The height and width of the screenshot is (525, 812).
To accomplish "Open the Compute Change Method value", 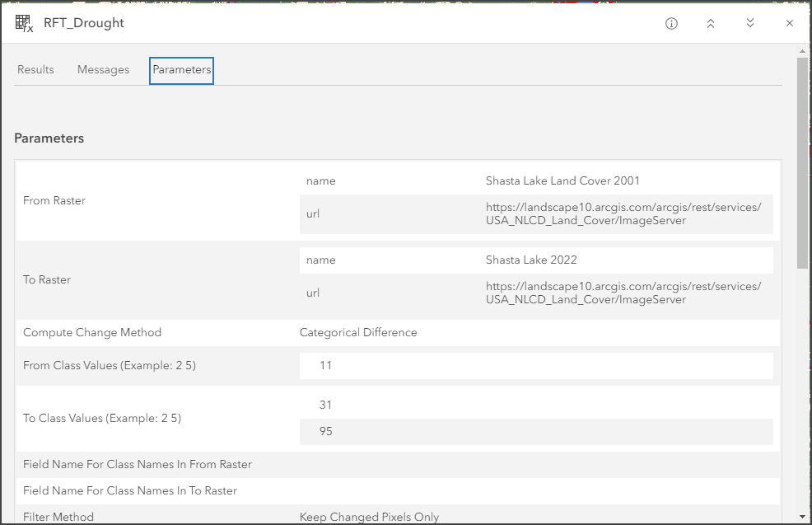I will tap(360, 332).
